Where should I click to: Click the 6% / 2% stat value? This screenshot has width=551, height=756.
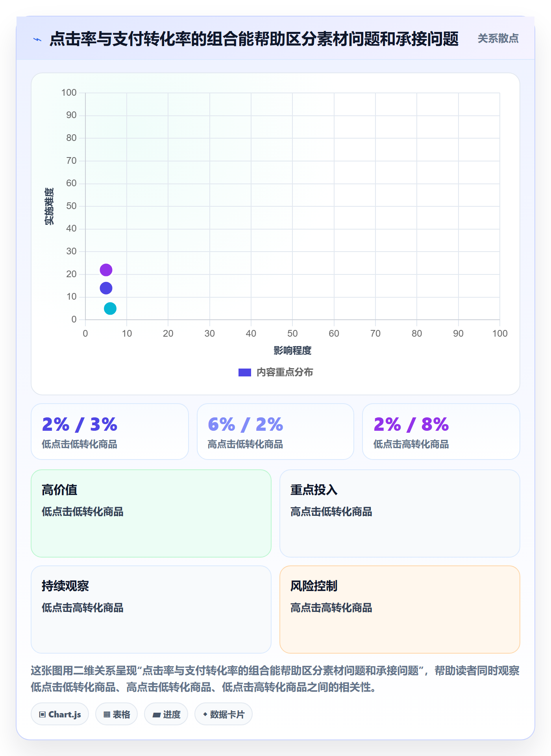[x=245, y=424]
